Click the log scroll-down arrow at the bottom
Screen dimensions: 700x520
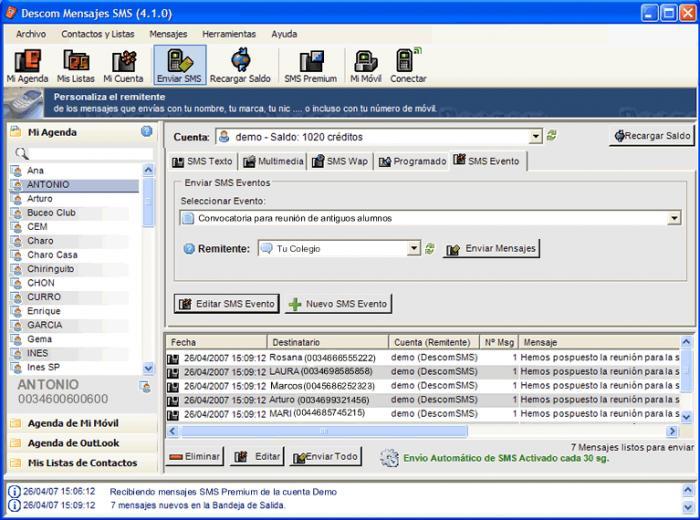click(x=688, y=507)
